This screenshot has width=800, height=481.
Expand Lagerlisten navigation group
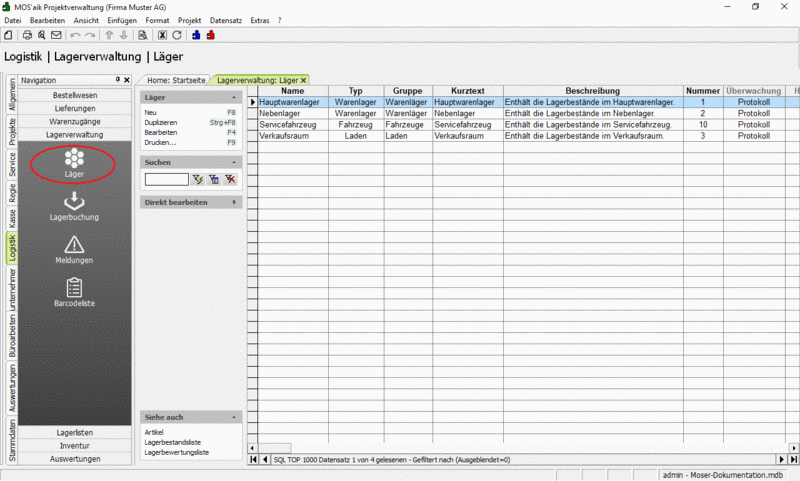75,433
